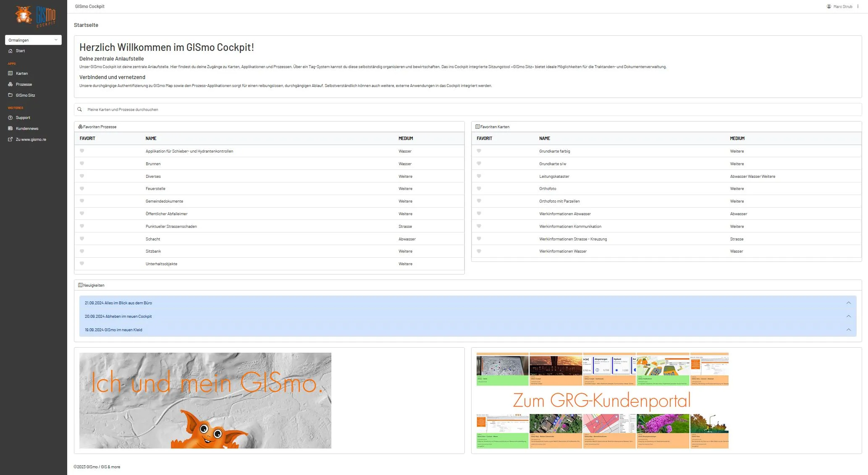868x475 pixels.
Task: Sort Favoriten Karten by MEDIUM column
Action: tap(737, 138)
